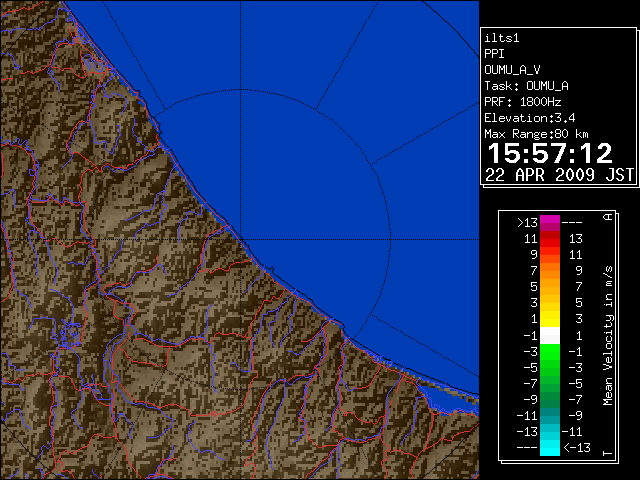Image resolution: width=640 pixels, height=480 pixels.
Task: Click the '>13' legend label
Action: 527,223
